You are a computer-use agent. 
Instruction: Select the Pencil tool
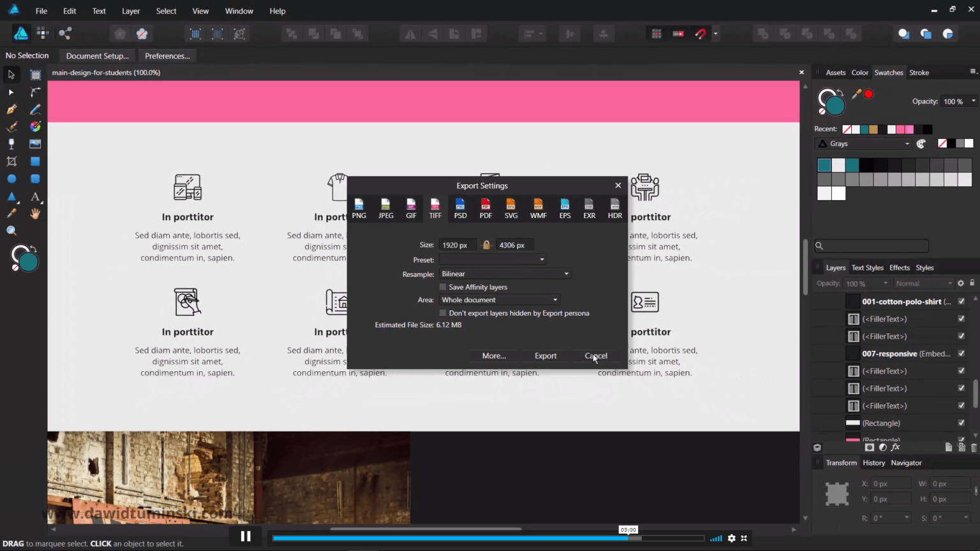click(35, 110)
